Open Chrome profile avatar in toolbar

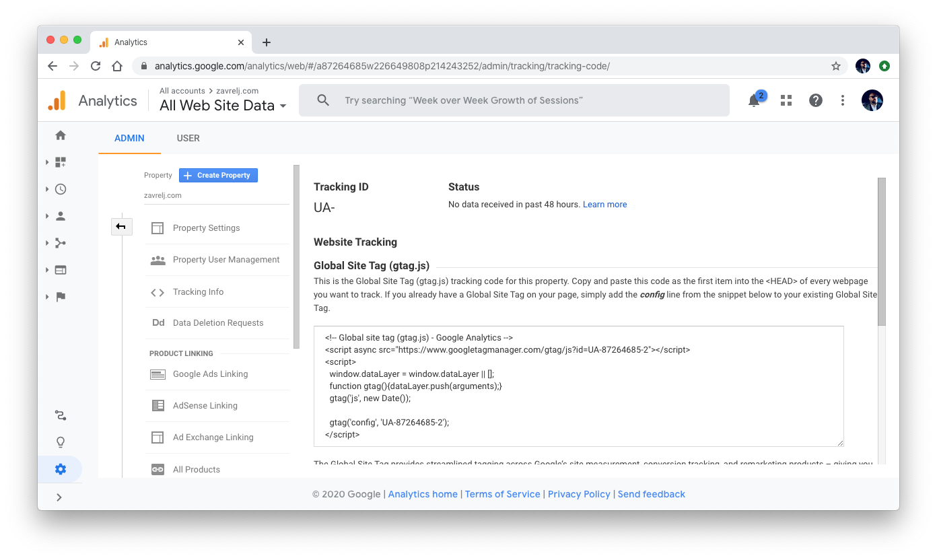coord(863,66)
